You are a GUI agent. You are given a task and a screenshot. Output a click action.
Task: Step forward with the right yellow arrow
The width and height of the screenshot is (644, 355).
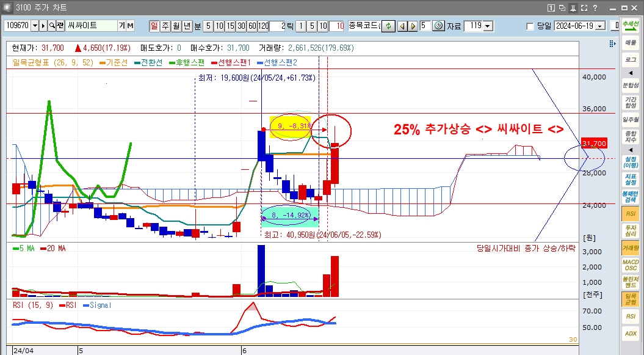point(413,26)
